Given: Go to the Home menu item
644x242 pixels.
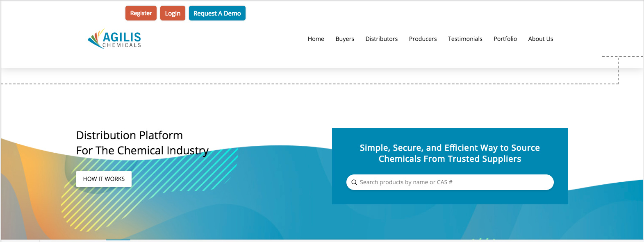Looking at the screenshot, I should pos(316,39).
